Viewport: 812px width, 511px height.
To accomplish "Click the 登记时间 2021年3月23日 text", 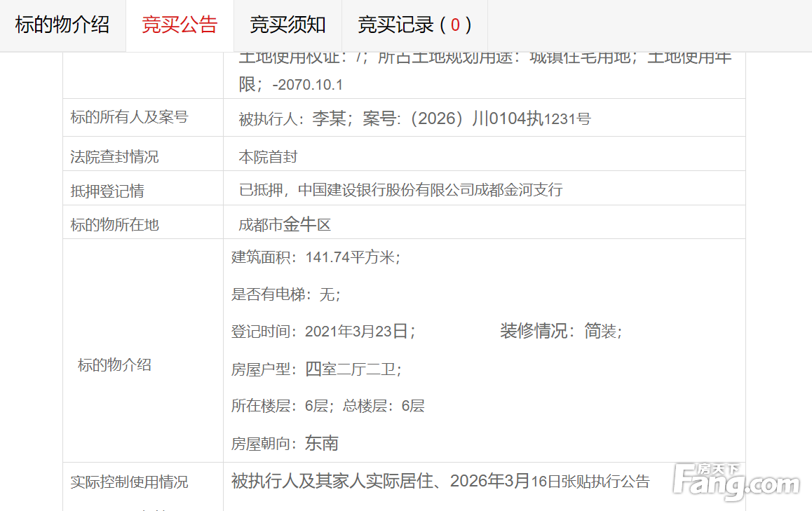I will (323, 332).
